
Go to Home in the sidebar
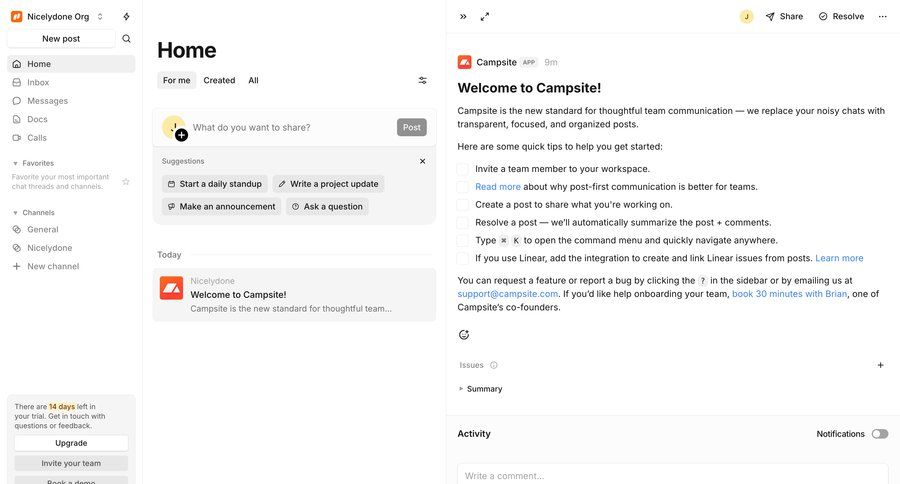point(71,64)
